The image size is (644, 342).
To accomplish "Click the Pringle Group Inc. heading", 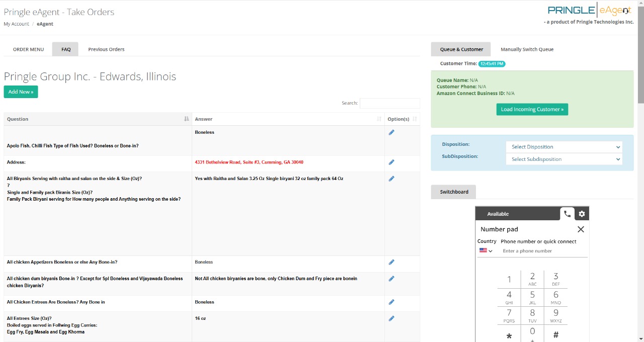I will click(x=90, y=76).
